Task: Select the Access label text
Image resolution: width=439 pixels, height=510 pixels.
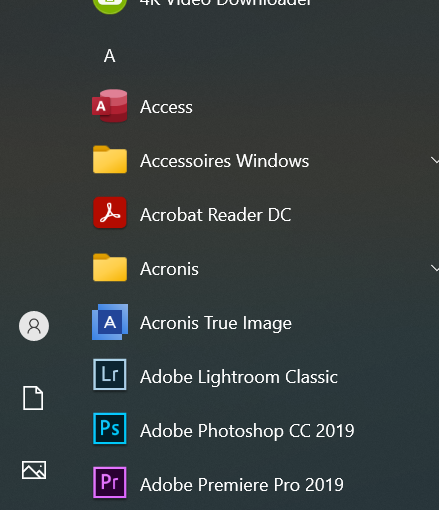Action: point(166,107)
